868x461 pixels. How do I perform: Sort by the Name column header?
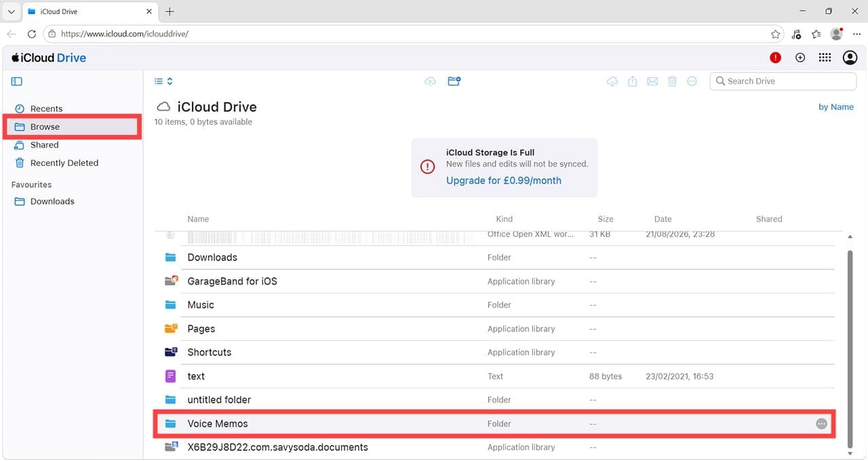[198, 219]
